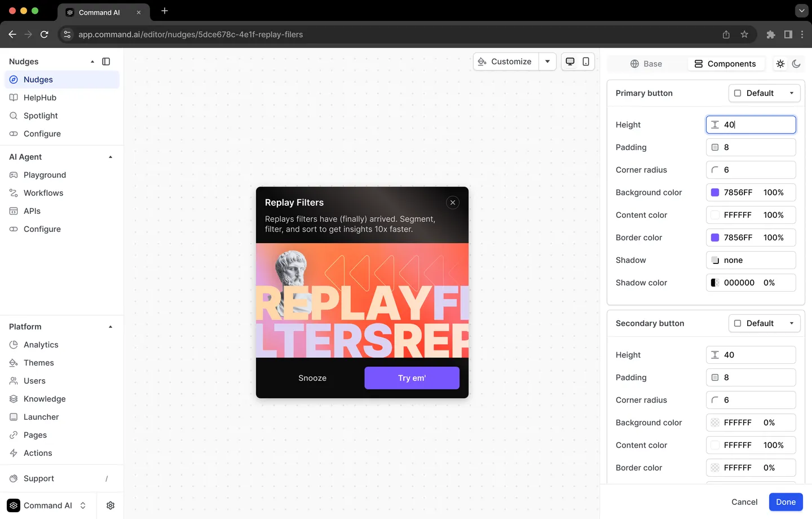Switch to the Base tab
Viewport: 812px width, 519px height.
[x=646, y=64]
